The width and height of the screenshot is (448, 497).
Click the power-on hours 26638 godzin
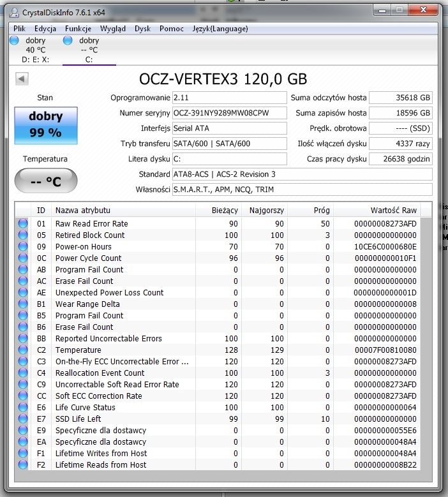(401, 159)
